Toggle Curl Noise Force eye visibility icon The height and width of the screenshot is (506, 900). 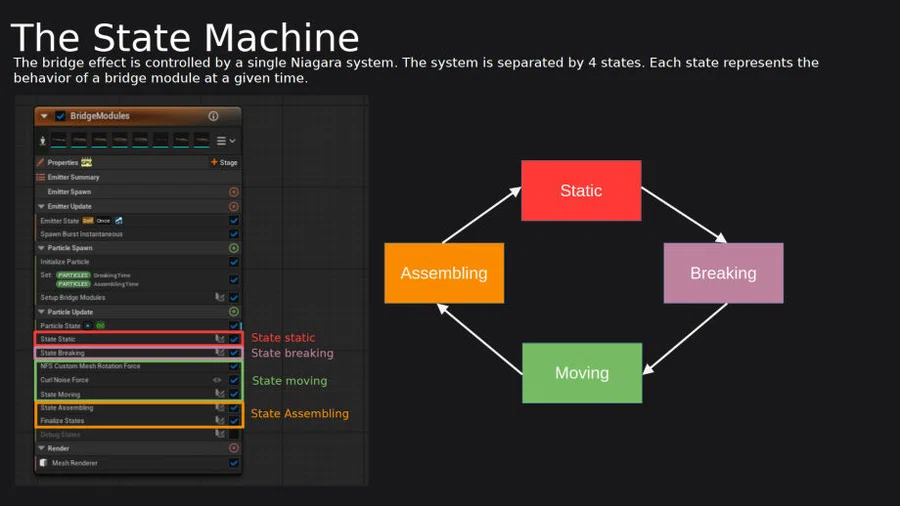[x=217, y=380]
